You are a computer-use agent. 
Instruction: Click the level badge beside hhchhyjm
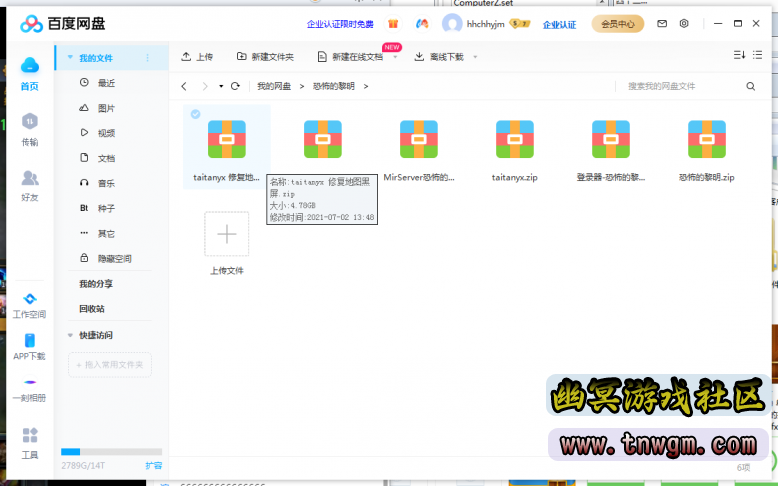coord(519,24)
